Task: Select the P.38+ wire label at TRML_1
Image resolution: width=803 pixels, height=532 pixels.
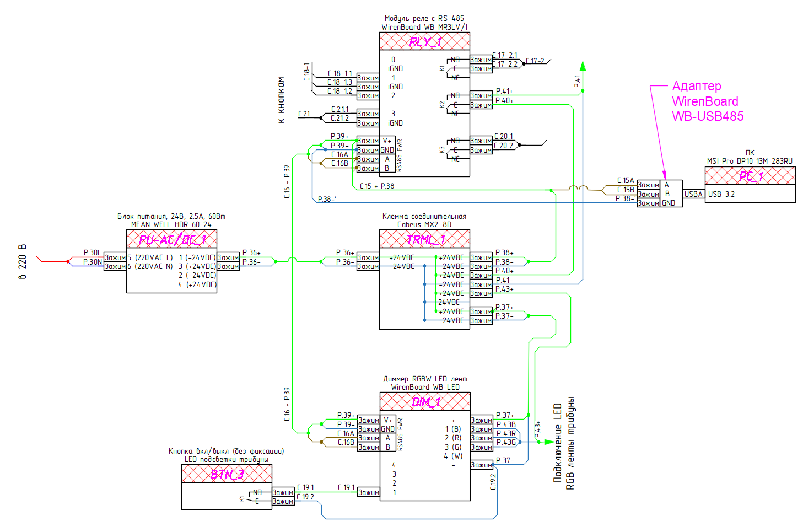Action: click(x=504, y=253)
